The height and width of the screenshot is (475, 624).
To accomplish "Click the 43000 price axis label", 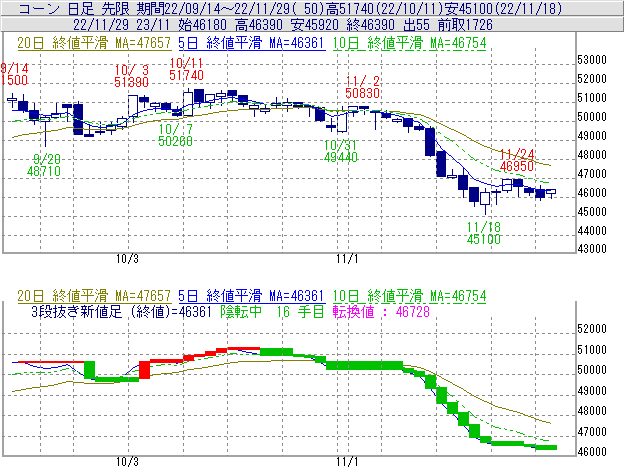I will click(592, 249).
